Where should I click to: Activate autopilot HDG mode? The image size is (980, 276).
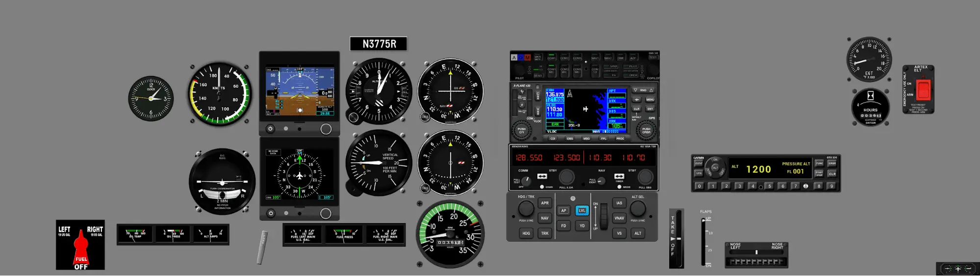pos(526,233)
